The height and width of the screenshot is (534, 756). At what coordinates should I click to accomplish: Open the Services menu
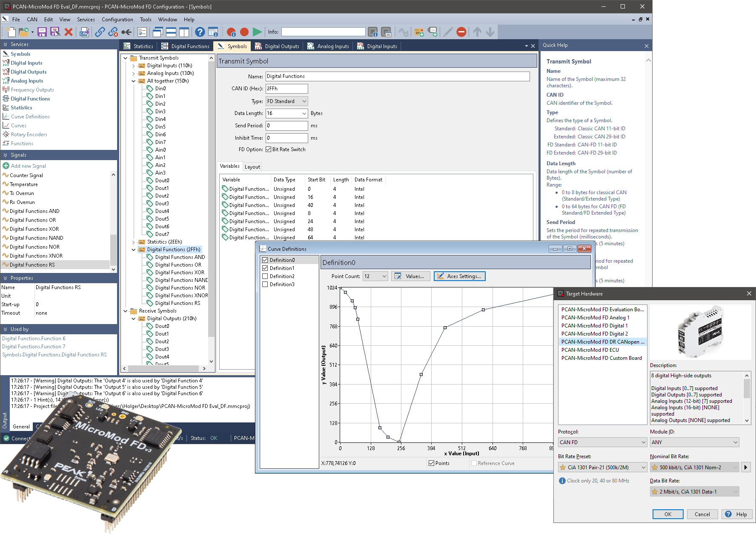click(x=86, y=20)
